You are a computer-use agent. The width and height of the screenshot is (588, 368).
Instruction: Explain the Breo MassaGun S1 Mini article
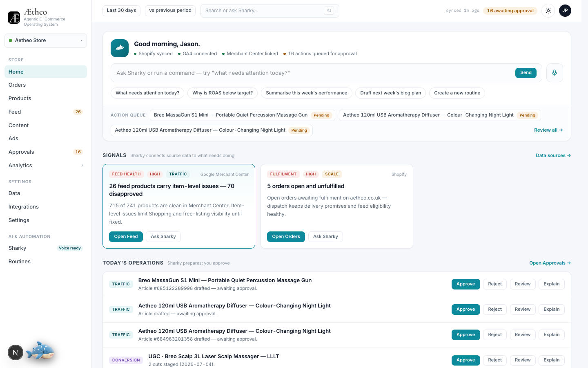[552, 284]
